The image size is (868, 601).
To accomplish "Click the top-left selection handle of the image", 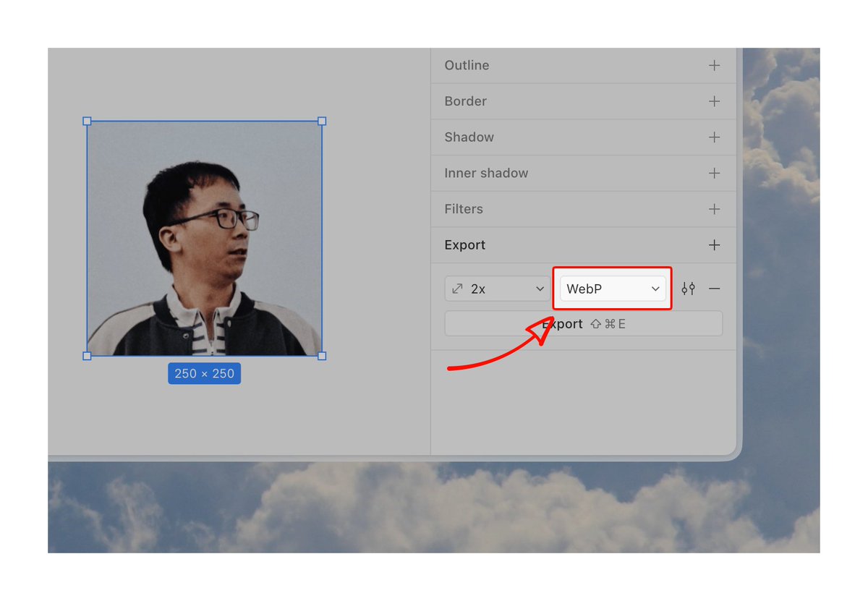I will (x=87, y=122).
